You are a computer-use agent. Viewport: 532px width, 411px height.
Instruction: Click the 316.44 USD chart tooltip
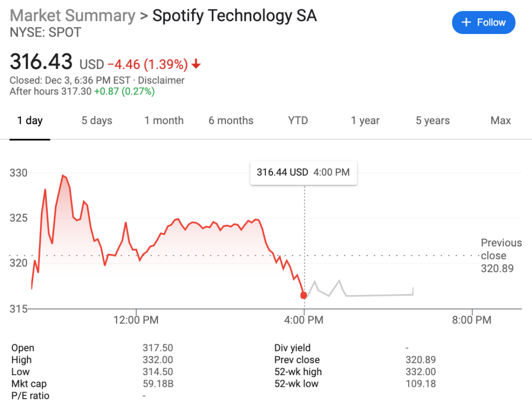click(303, 172)
